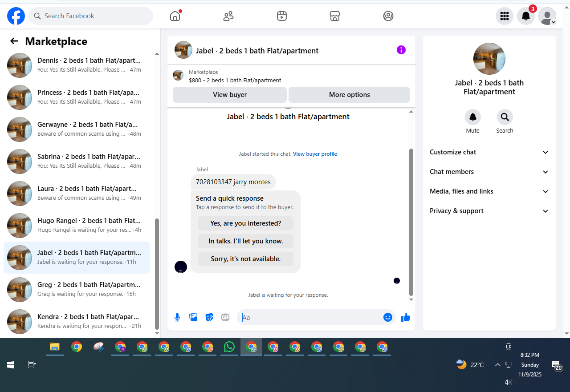Expand Media, files and links section
Screen dimensions: 570x392
489,191
